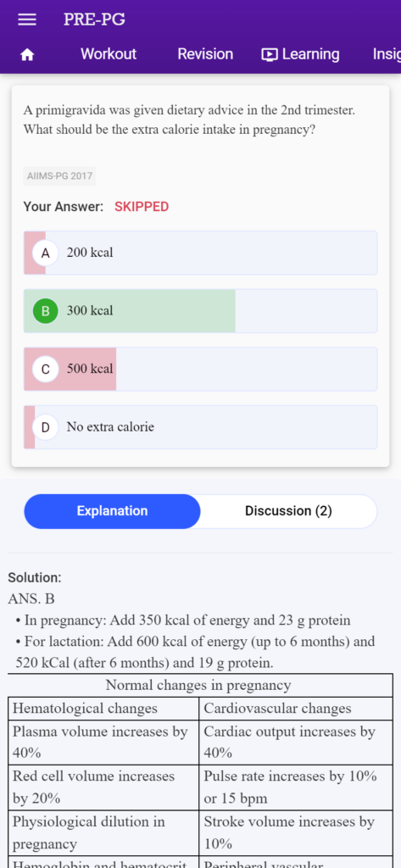Click the AIIMS-PG 2017 tag
This screenshot has width=401, height=868.
tap(60, 176)
